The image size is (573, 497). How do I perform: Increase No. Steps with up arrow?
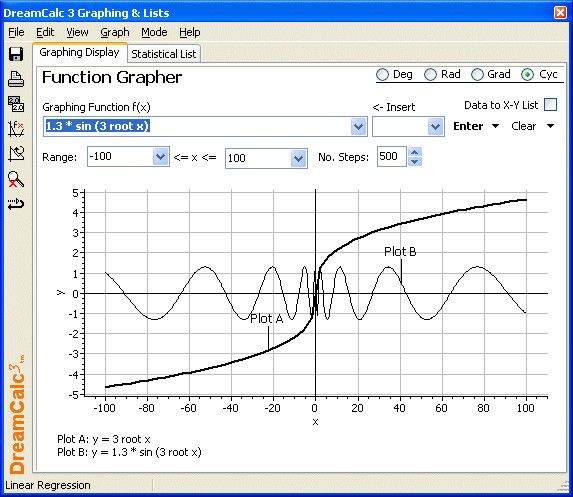click(x=415, y=152)
